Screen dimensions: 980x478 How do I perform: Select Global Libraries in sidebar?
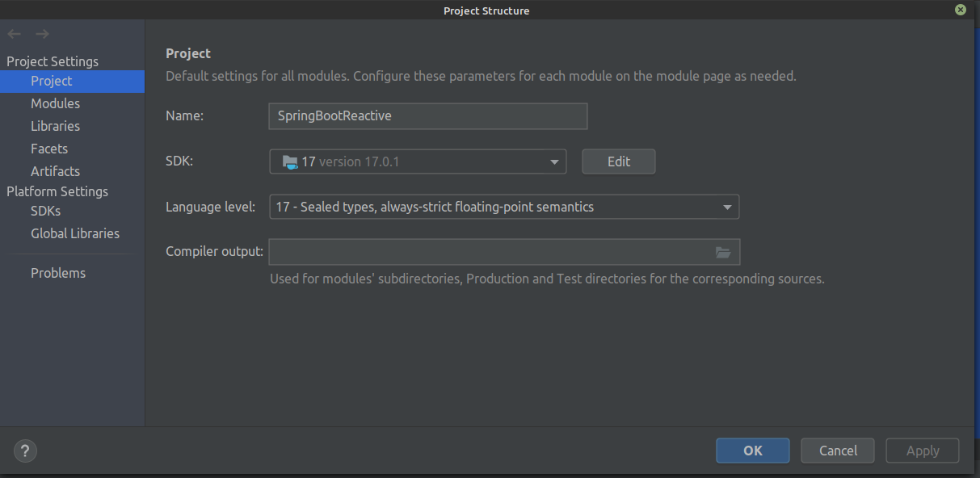73,233
